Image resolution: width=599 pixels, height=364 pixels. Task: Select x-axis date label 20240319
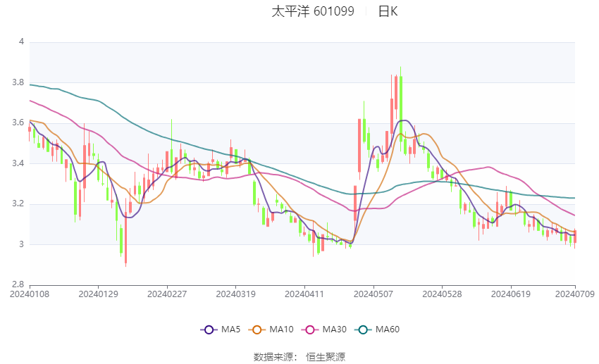coord(235,294)
